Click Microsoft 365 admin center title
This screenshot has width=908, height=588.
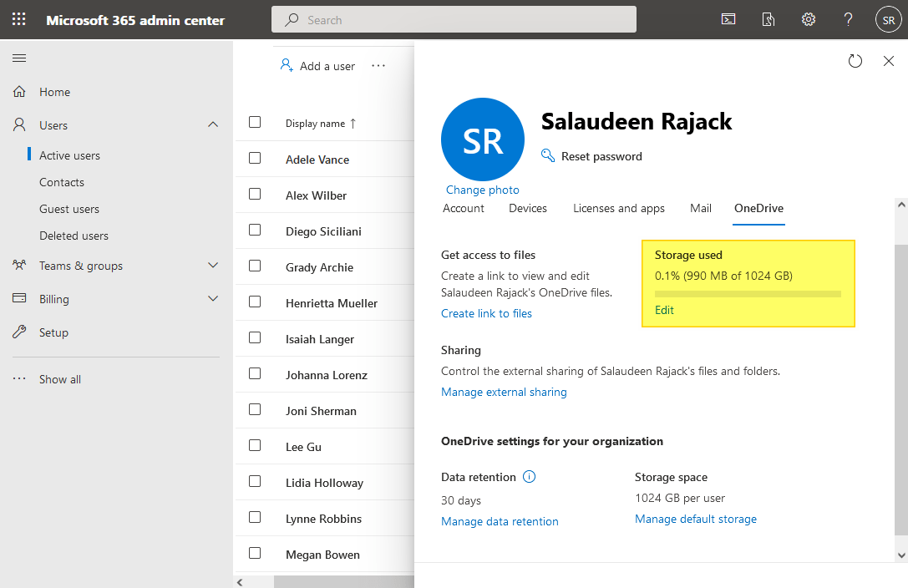point(135,20)
